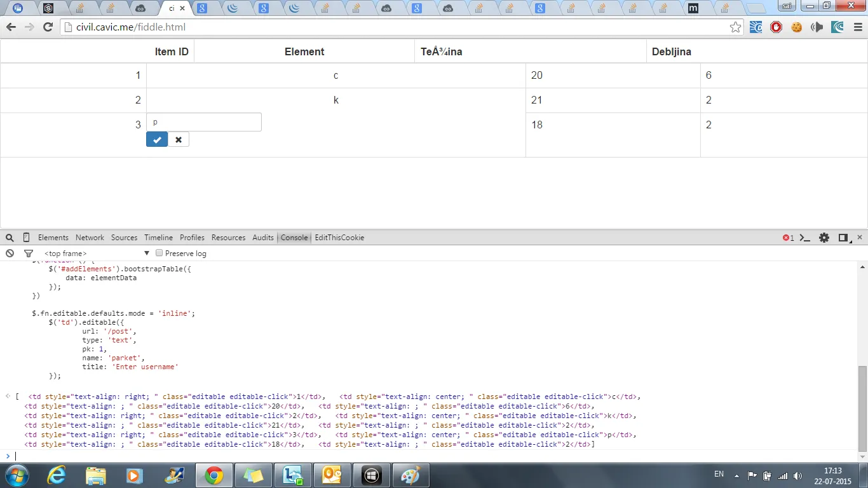The image size is (868, 488).
Task: Close the active browser tab
Action: (x=182, y=8)
